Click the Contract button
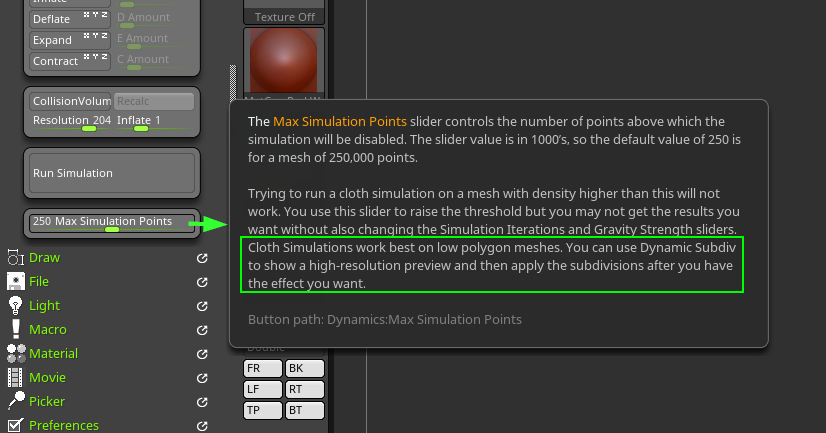 70,61
